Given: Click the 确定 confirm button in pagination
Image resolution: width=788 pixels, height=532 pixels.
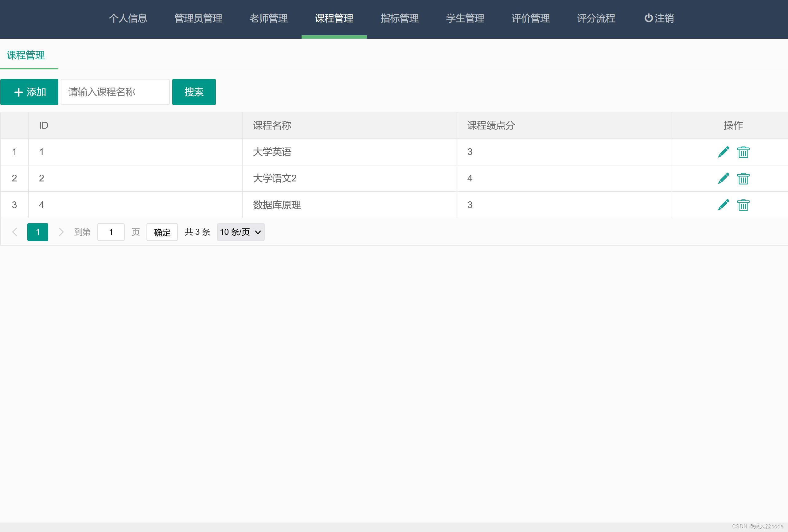Looking at the screenshot, I should (x=162, y=232).
